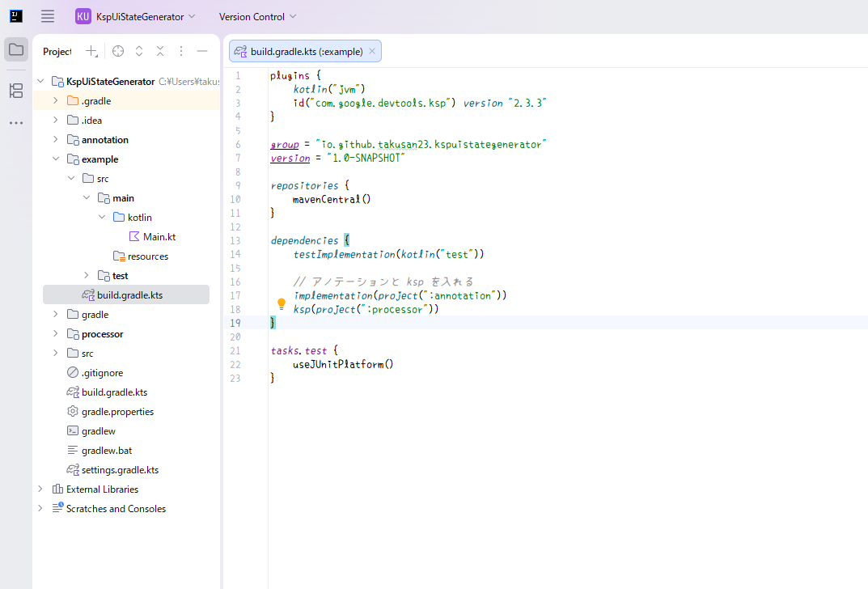
Task: Hide the Project panel with minimize icon
Action: tap(202, 51)
